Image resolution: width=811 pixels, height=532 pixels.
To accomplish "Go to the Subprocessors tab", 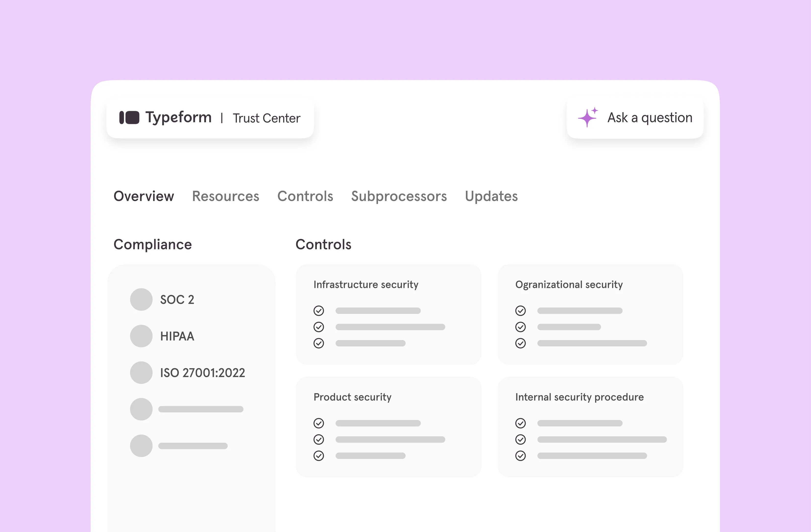I will [399, 196].
